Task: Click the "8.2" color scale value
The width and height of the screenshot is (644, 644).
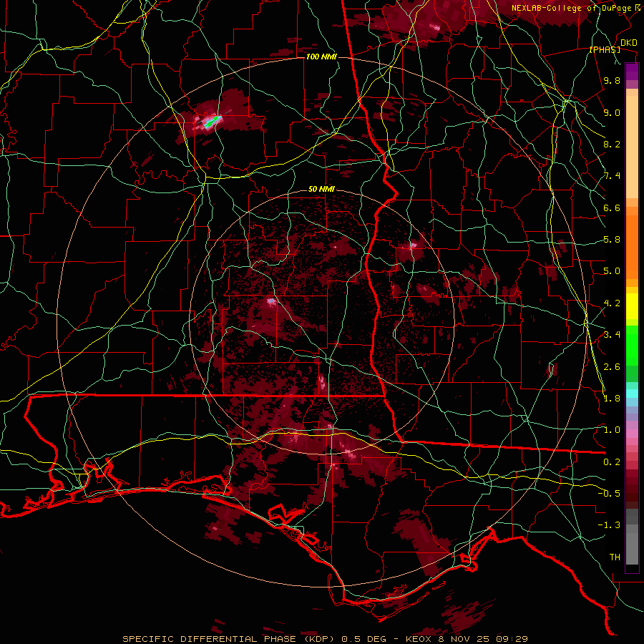Action: click(x=612, y=144)
